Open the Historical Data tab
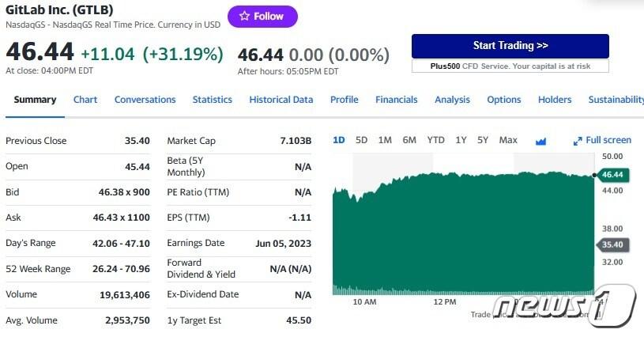Screen dimensions: 644x337 pyautogui.click(x=281, y=100)
